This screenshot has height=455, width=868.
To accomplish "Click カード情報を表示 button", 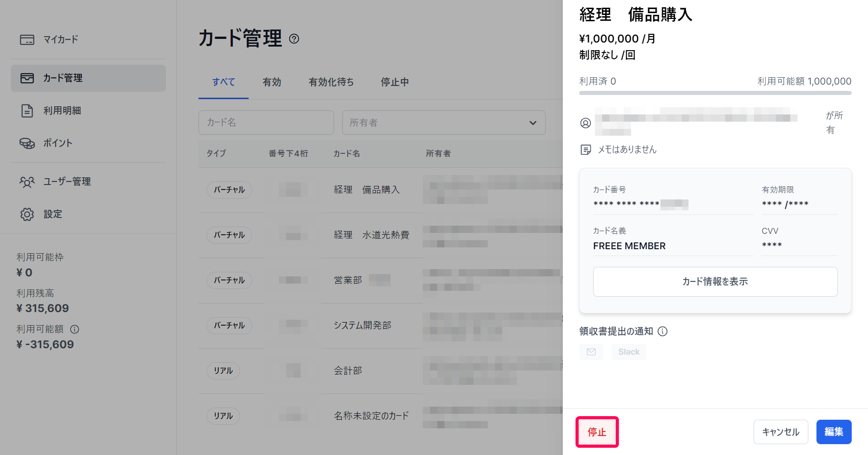I will pos(715,282).
